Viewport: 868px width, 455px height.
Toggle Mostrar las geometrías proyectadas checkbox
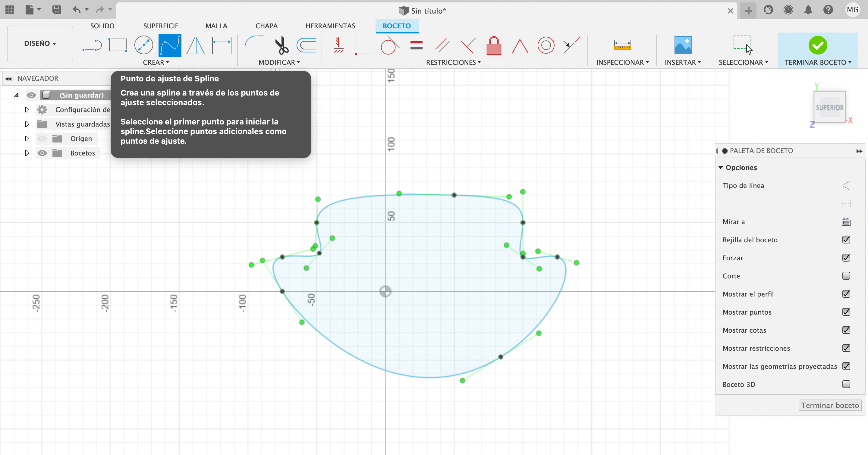(846, 366)
